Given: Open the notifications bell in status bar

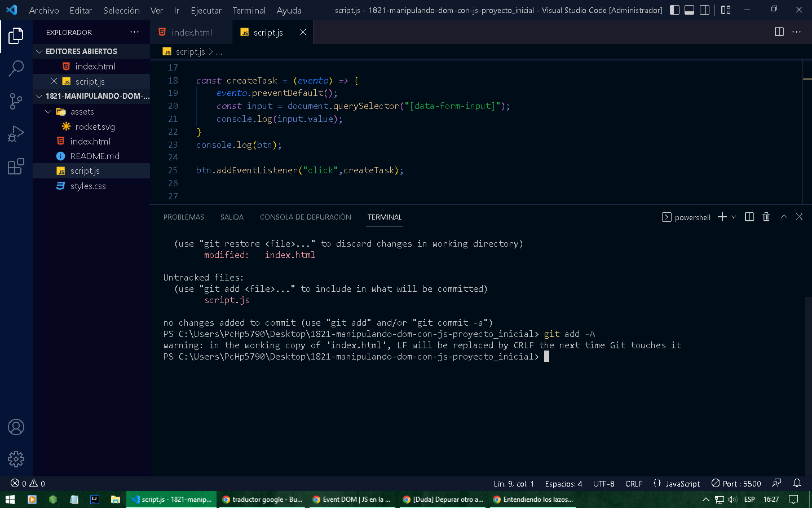Looking at the screenshot, I should coord(797,483).
